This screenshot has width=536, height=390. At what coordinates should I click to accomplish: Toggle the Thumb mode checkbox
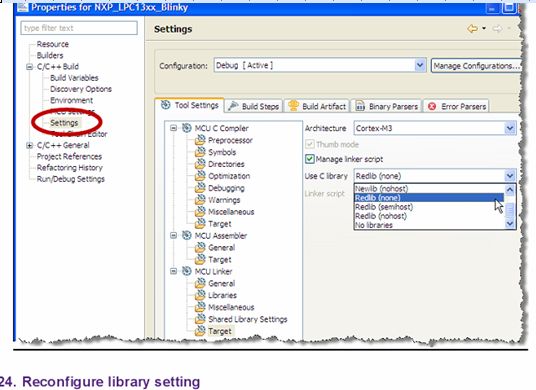coord(310,144)
